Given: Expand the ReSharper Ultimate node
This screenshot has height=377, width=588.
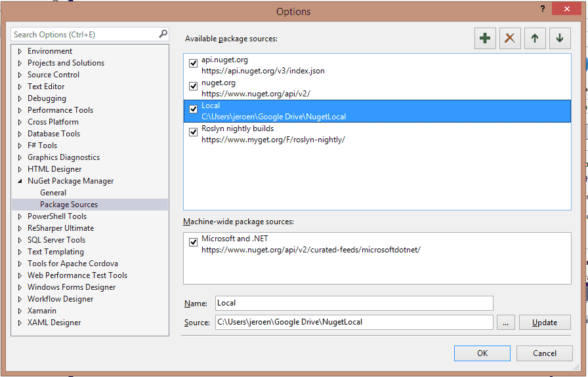Looking at the screenshot, I should click(x=20, y=228).
